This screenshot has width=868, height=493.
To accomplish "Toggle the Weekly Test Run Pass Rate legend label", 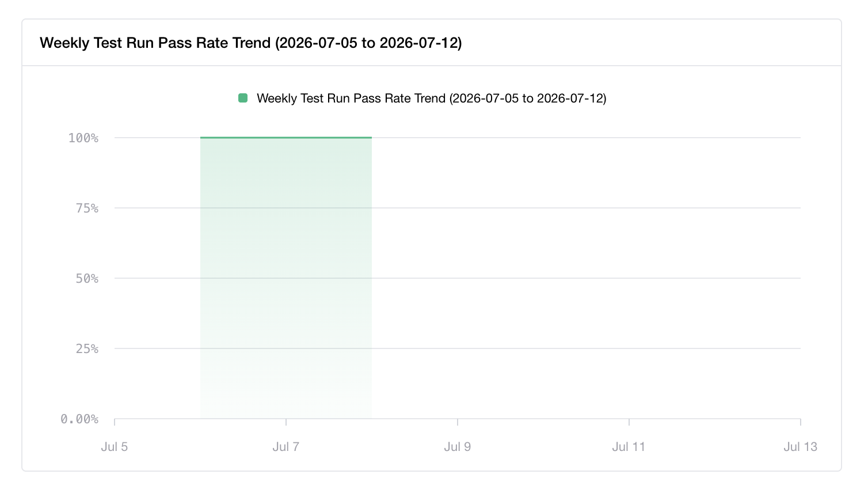I will [431, 98].
